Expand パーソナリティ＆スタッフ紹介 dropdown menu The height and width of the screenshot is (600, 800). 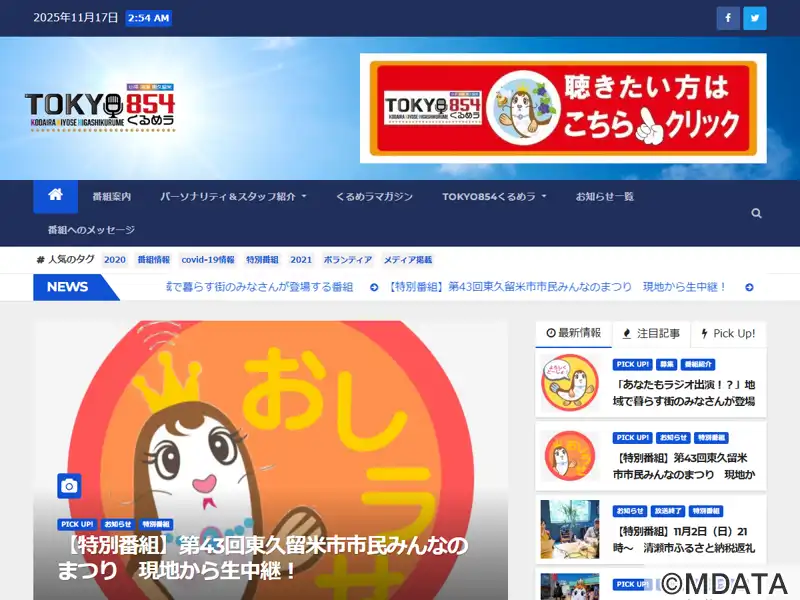(233, 196)
